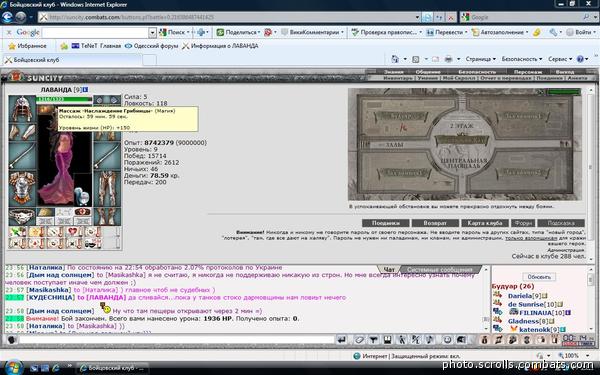Click the chat message input field
The height and width of the screenshot is (375, 600).
(x=177, y=339)
